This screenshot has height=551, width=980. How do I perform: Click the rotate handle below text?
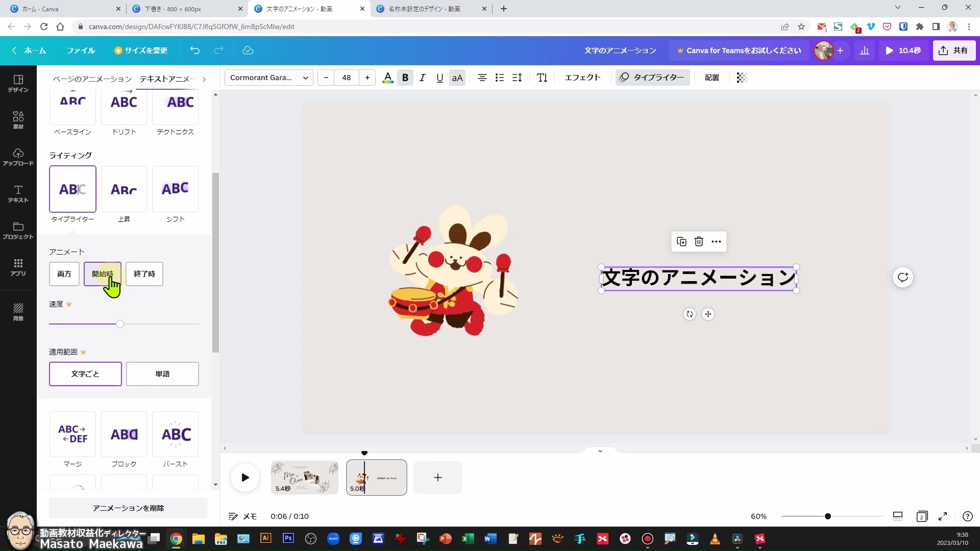coord(690,314)
